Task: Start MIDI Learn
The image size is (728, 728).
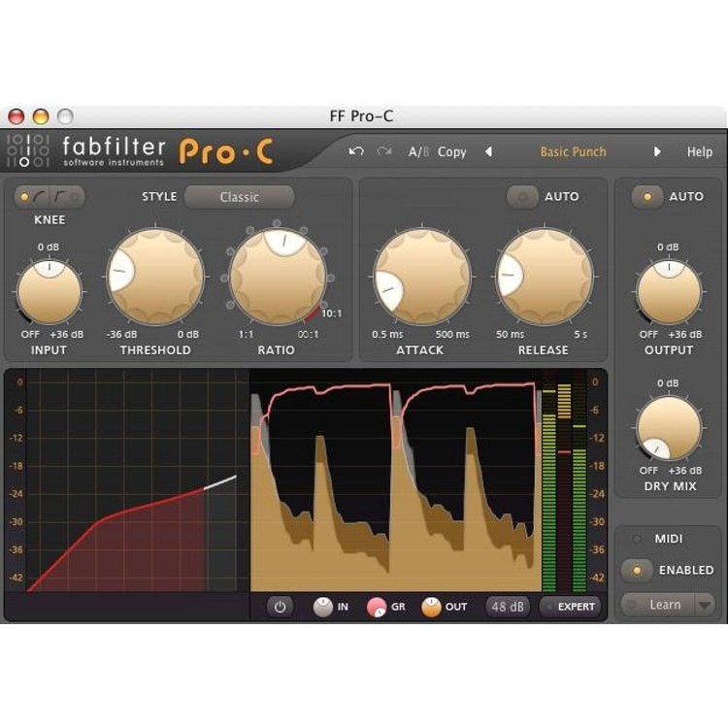Action: pos(658,605)
